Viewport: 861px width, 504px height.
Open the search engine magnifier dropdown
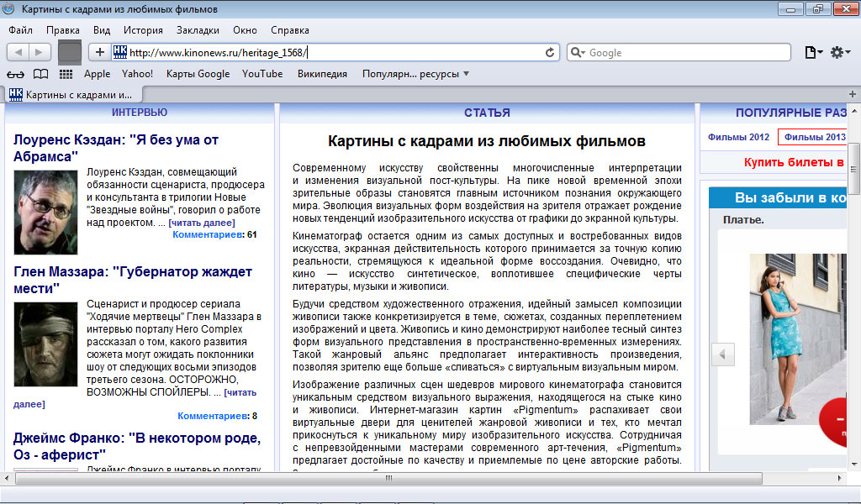pos(578,52)
